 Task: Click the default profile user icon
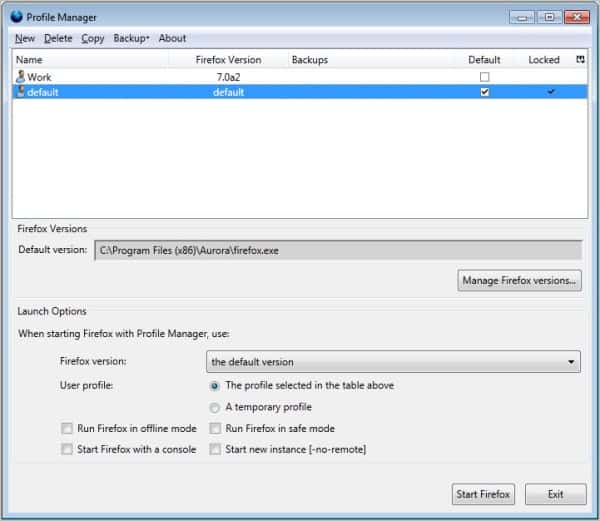[21, 92]
